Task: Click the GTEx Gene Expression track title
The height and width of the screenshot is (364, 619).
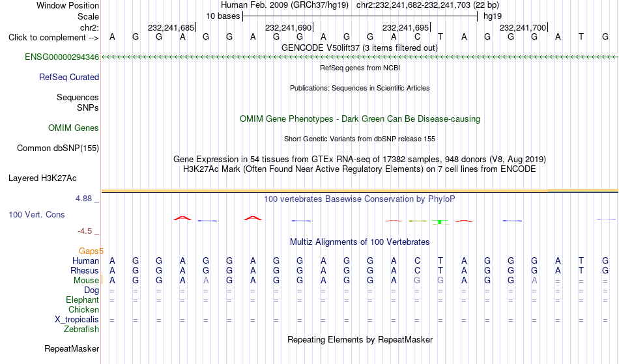Action: [360, 160]
